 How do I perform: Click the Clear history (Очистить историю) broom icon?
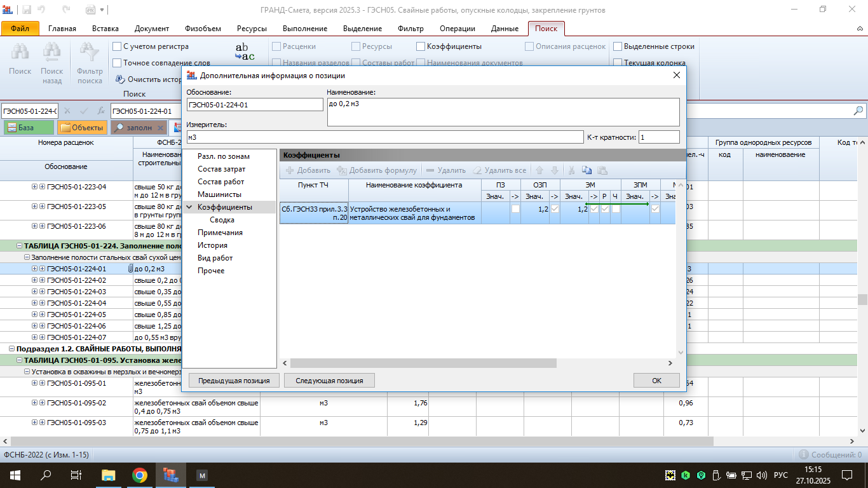click(120, 79)
